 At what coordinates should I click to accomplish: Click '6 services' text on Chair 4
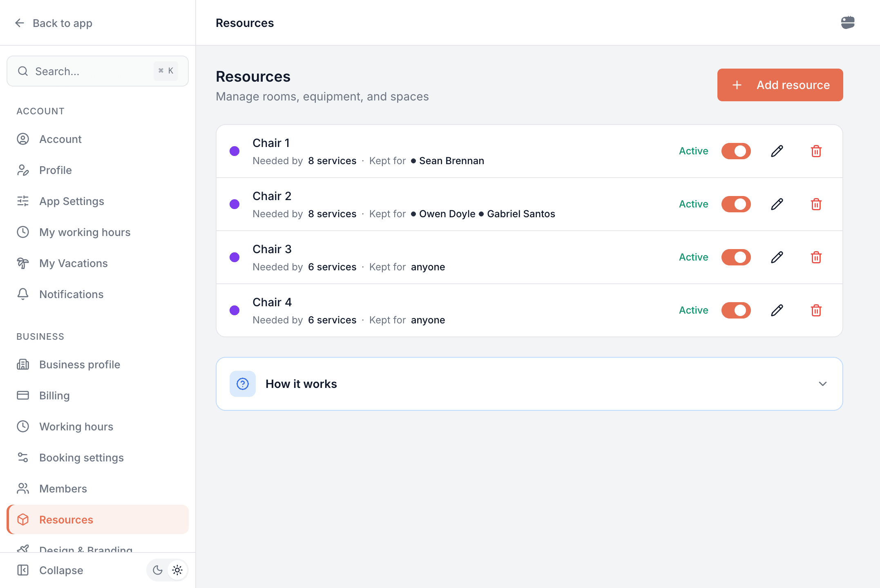(x=332, y=320)
